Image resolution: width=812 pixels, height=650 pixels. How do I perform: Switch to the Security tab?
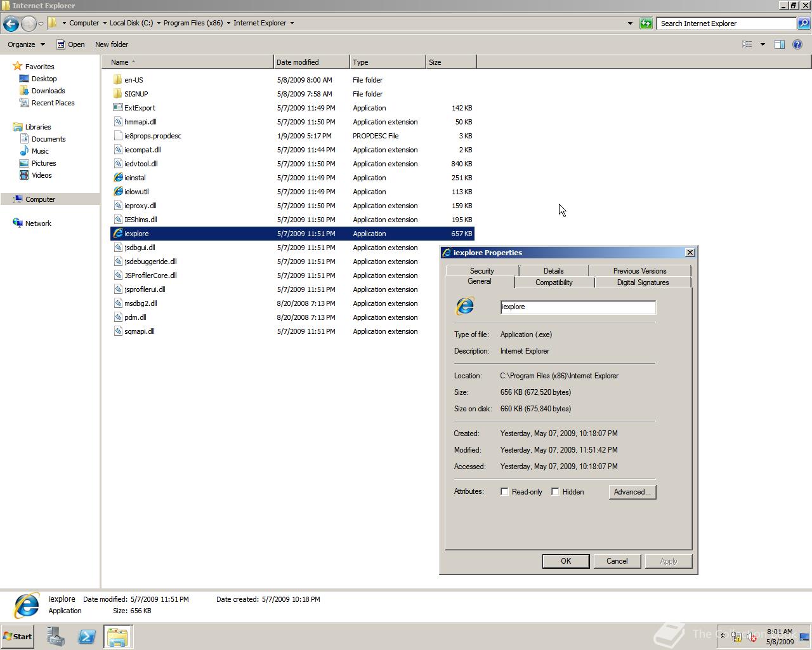click(481, 271)
